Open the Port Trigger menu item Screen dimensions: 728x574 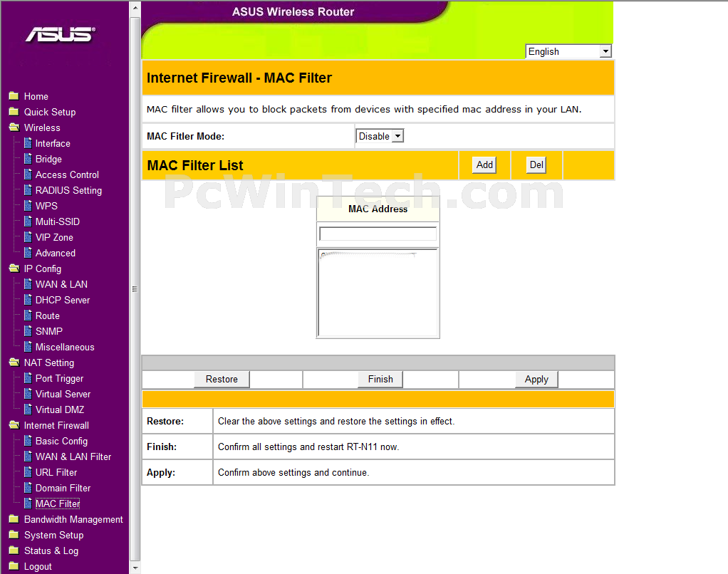click(59, 379)
